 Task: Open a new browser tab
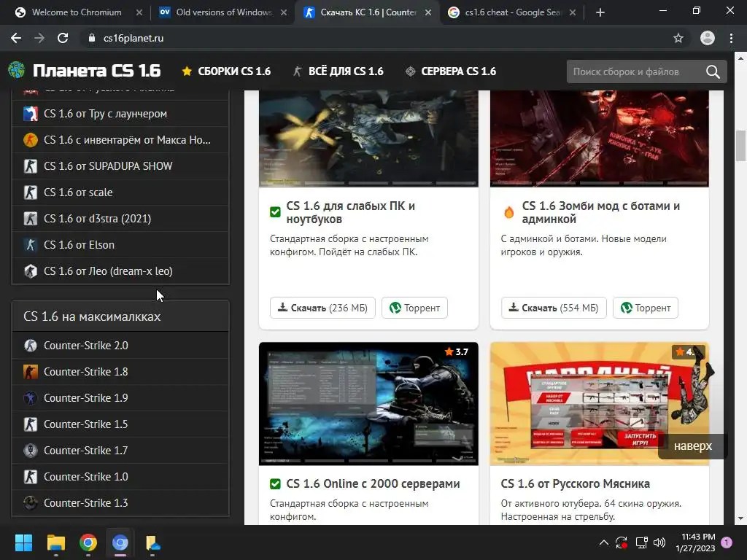600,12
